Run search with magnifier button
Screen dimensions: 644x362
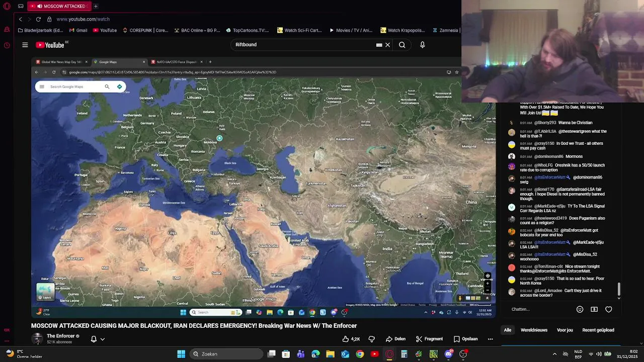402,45
